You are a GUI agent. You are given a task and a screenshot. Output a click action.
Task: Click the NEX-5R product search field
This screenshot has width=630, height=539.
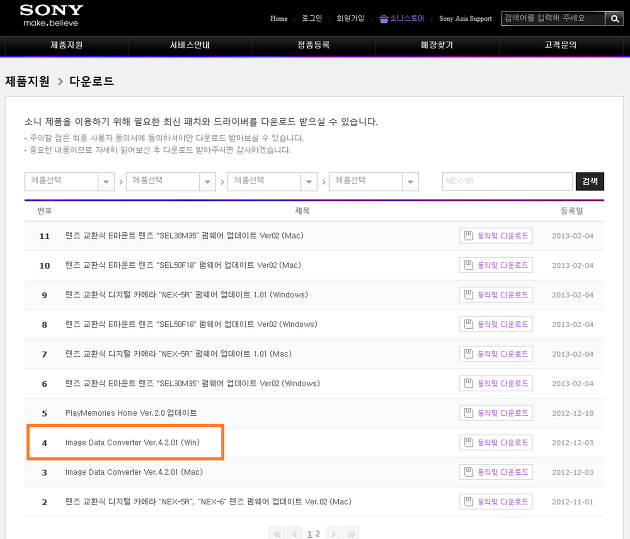tap(507, 182)
